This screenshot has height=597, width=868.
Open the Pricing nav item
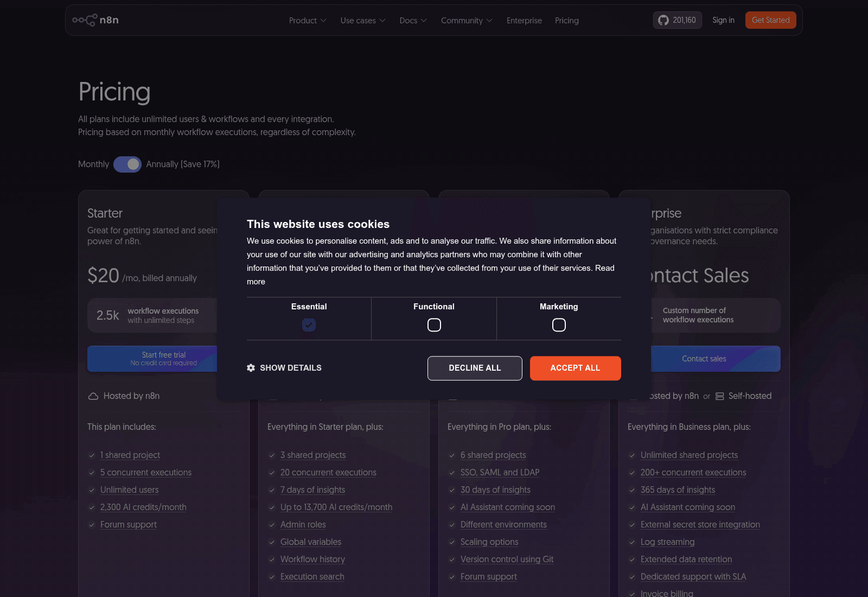point(566,21)
